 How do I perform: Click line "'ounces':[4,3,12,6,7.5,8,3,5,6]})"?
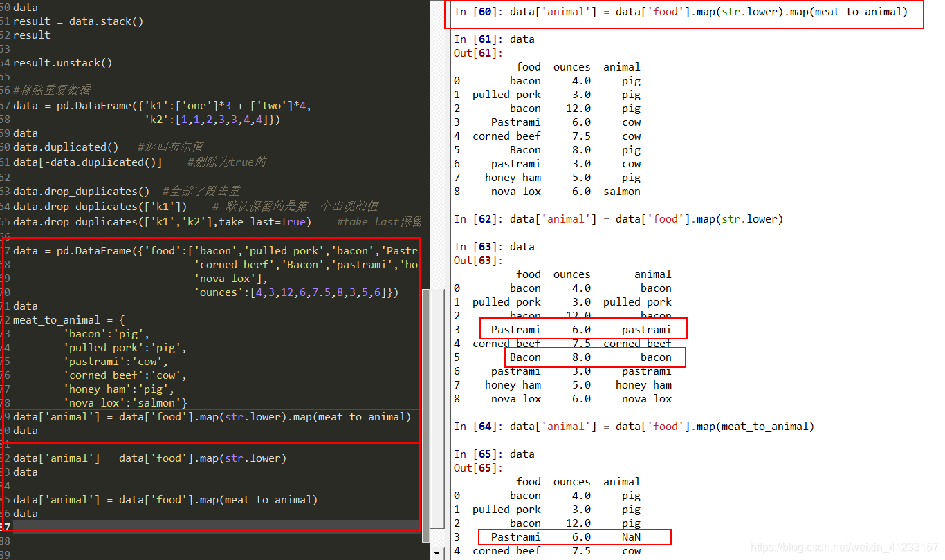point(297,292)
